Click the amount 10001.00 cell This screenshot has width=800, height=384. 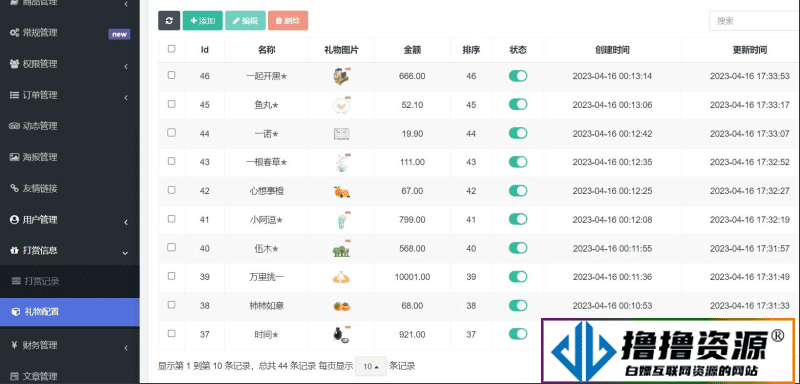pyautogui.click(x=412, y=277)
